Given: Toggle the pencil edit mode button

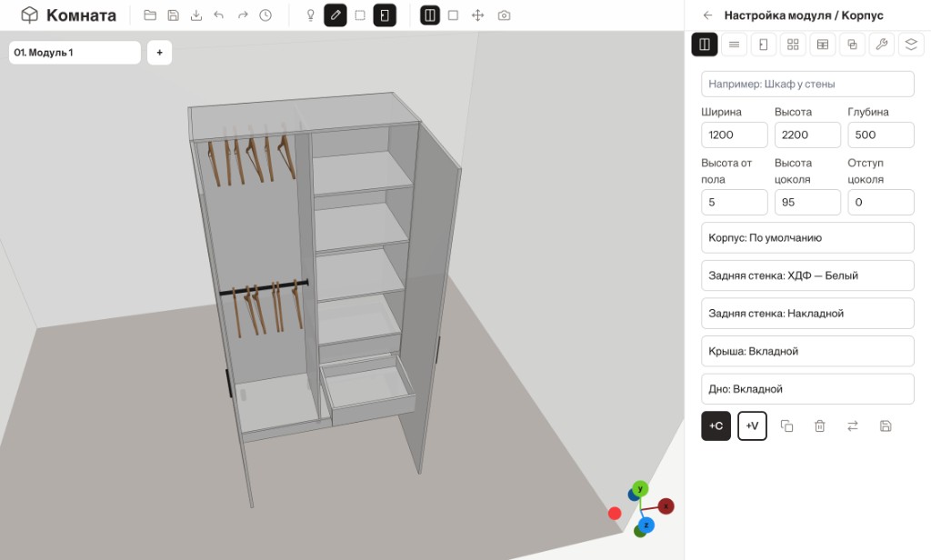Looking at the screenshot, I should pos(335,15).
